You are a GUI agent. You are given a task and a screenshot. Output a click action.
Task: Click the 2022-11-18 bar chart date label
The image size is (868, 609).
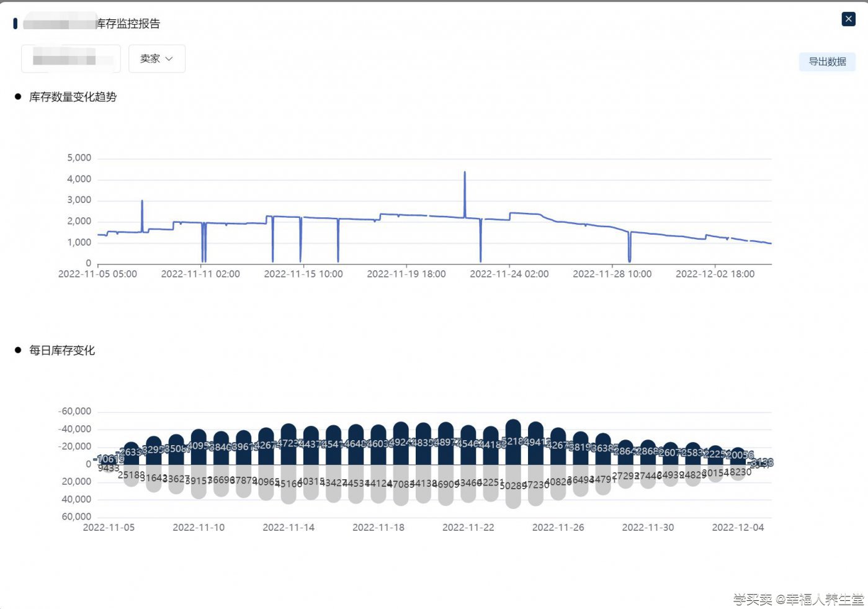378,528
